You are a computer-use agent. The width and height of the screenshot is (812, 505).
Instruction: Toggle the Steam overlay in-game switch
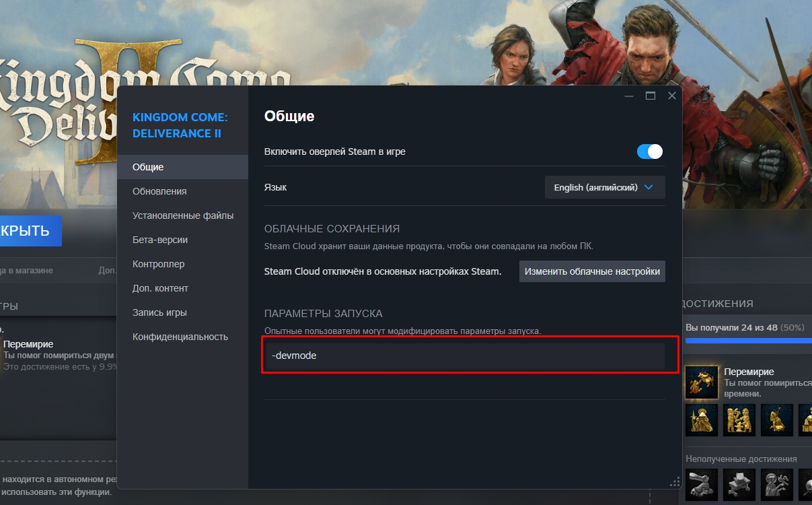coord(650,151)
